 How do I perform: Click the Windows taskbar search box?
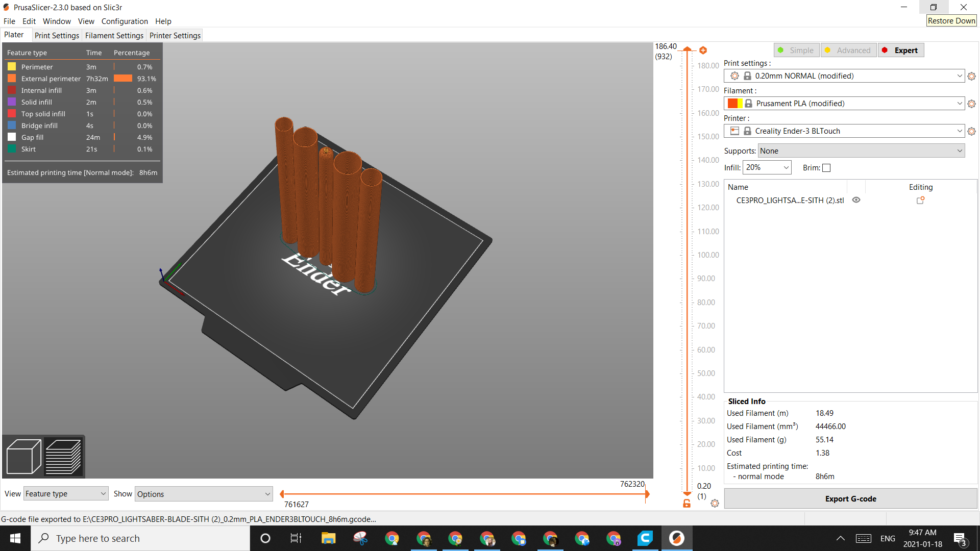coord(140,538)
